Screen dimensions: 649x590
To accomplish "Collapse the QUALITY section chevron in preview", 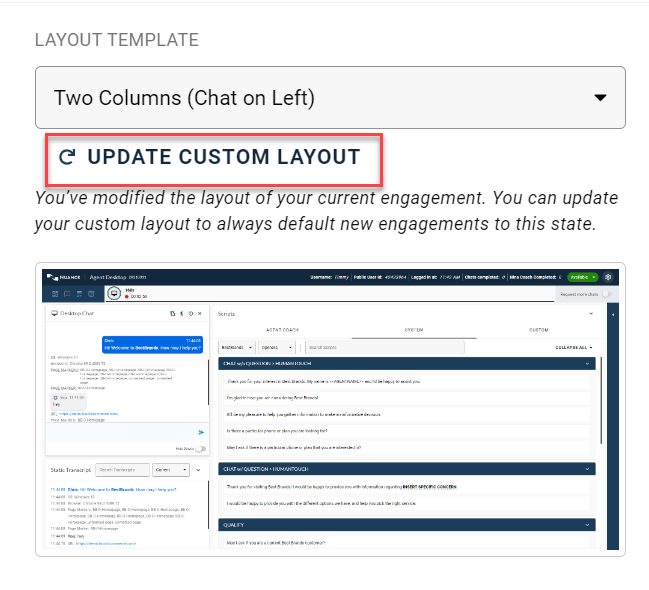I will (587, 525).
